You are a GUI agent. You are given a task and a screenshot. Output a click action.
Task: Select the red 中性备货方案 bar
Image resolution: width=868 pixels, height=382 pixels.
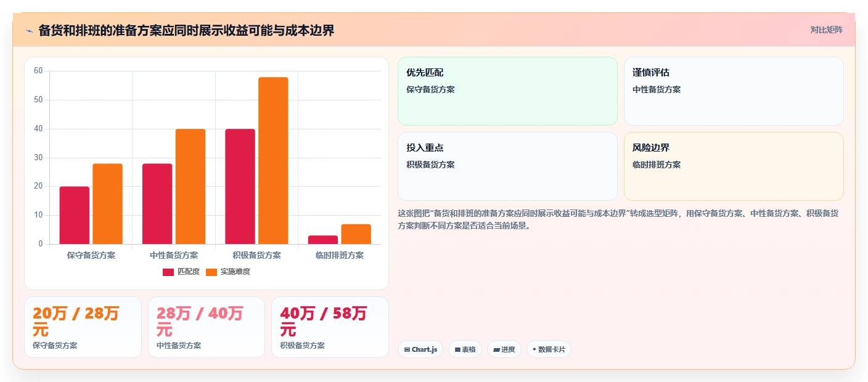click(157, 204)
